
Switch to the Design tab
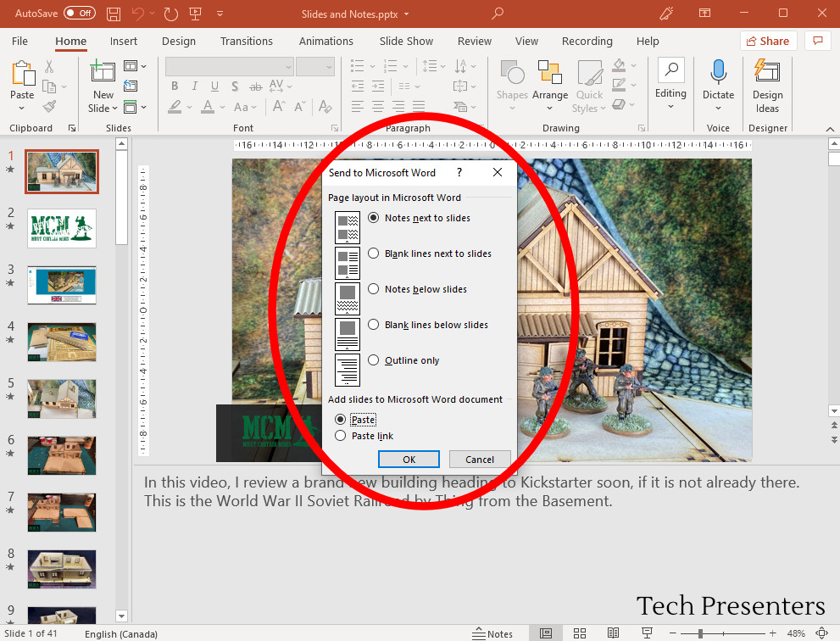pos(178,42)
